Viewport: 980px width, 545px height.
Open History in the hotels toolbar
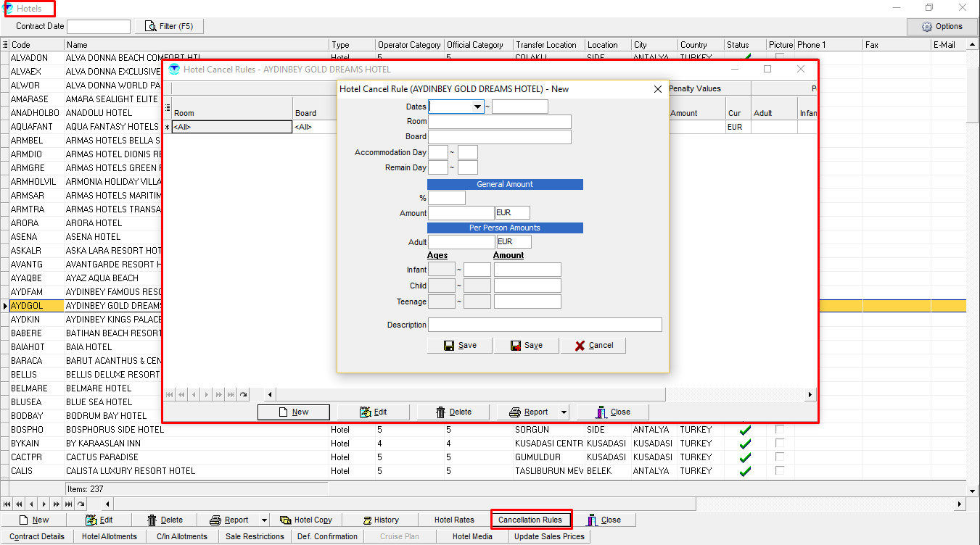(379, 520)
